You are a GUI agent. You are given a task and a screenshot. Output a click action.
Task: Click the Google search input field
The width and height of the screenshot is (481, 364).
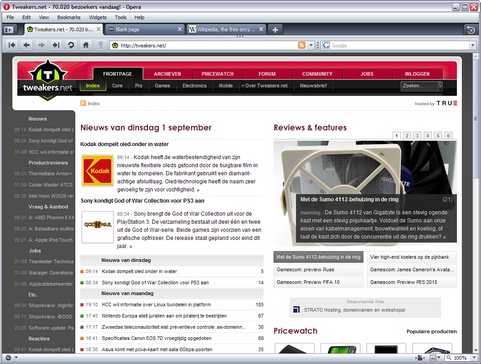coord(400,45)
